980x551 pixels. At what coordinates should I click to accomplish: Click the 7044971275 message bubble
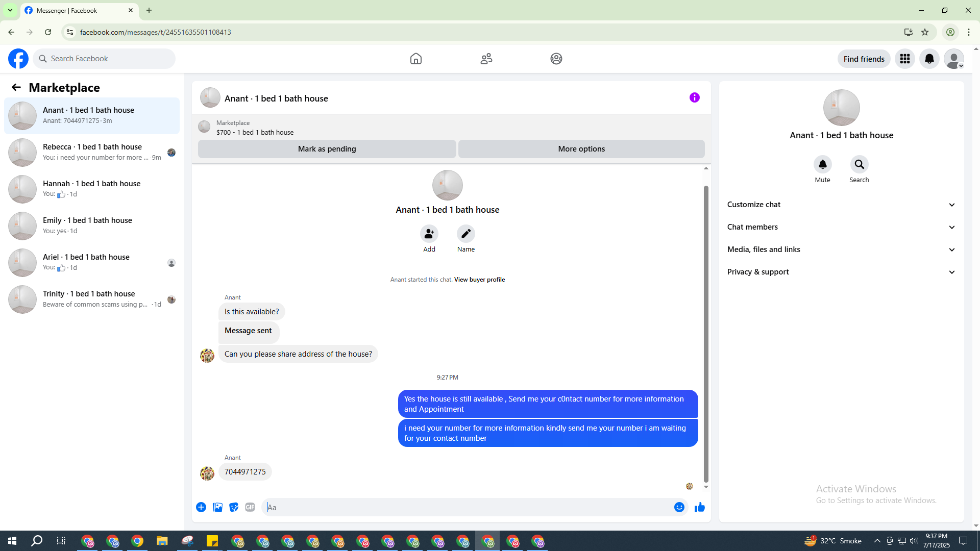[245, 472]
